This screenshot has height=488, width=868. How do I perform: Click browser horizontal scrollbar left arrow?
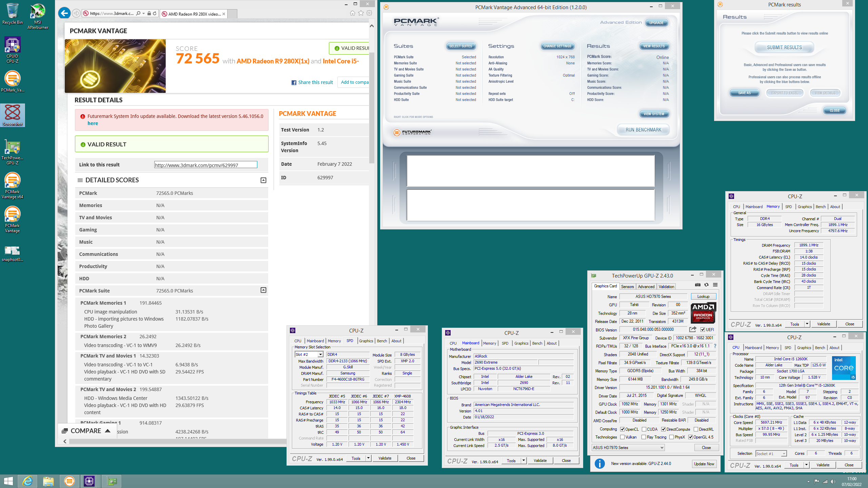click(65, 441)
